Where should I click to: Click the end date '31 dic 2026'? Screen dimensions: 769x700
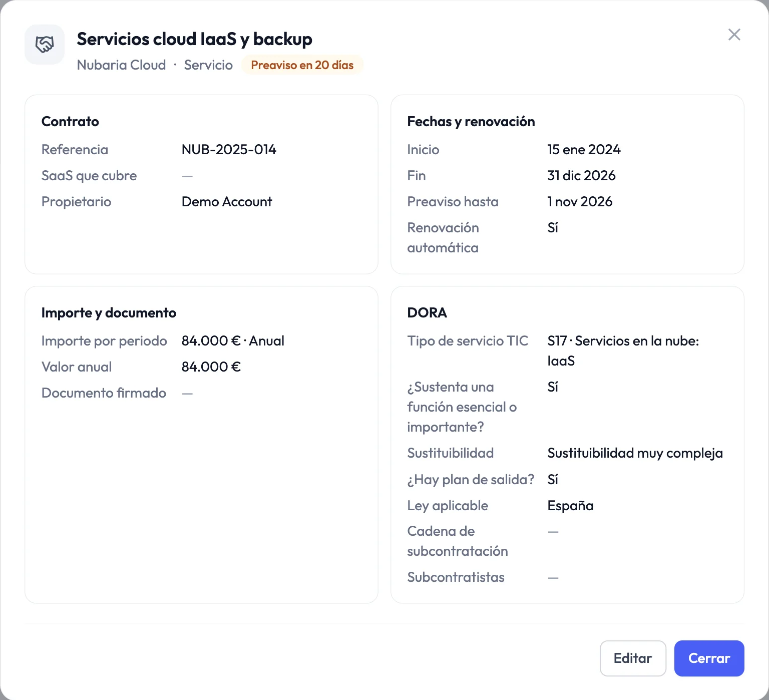[x=581, y=176]
